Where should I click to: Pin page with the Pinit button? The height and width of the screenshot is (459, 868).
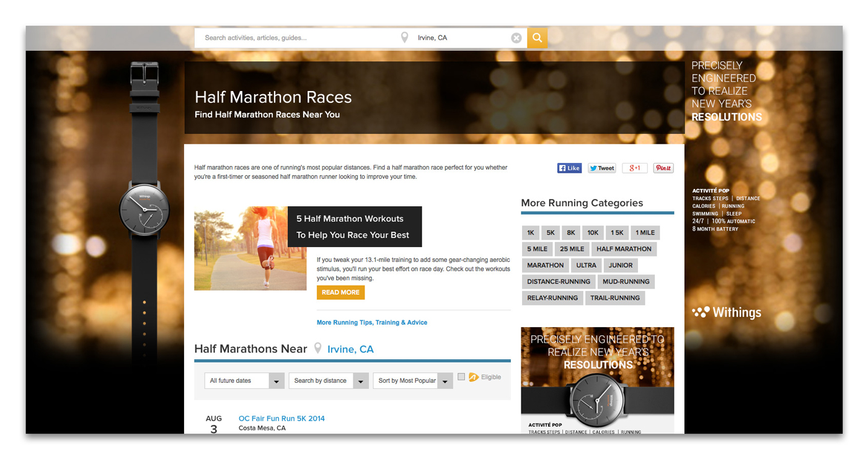[x=663, y=168]
